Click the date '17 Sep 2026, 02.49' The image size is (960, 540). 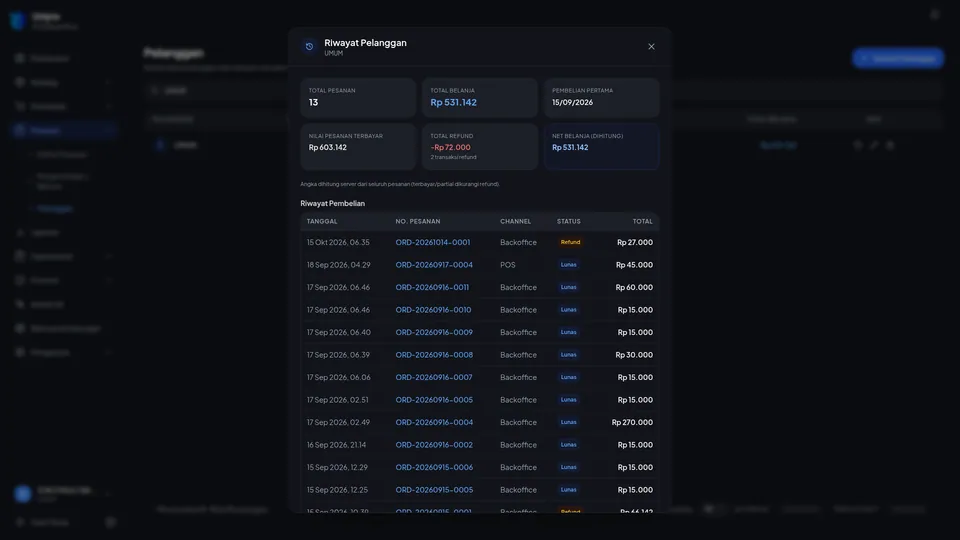[x=338, y=422]
